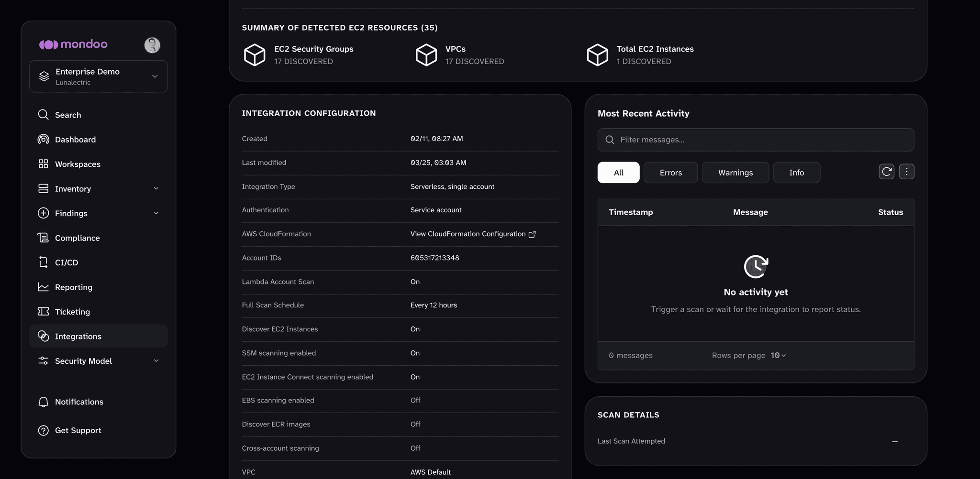The image size is (980, 479).
Task: Click Serverless, single account value
Action: pos(452,186)
